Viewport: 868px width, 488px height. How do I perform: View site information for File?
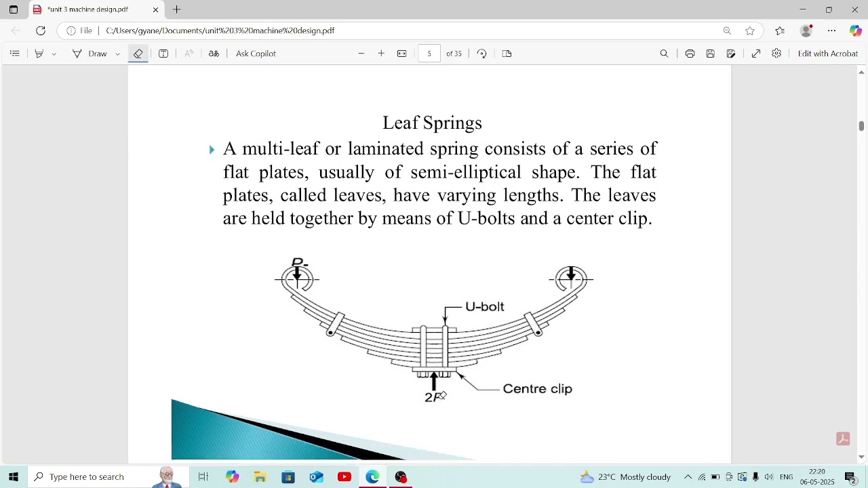point(80,30)
